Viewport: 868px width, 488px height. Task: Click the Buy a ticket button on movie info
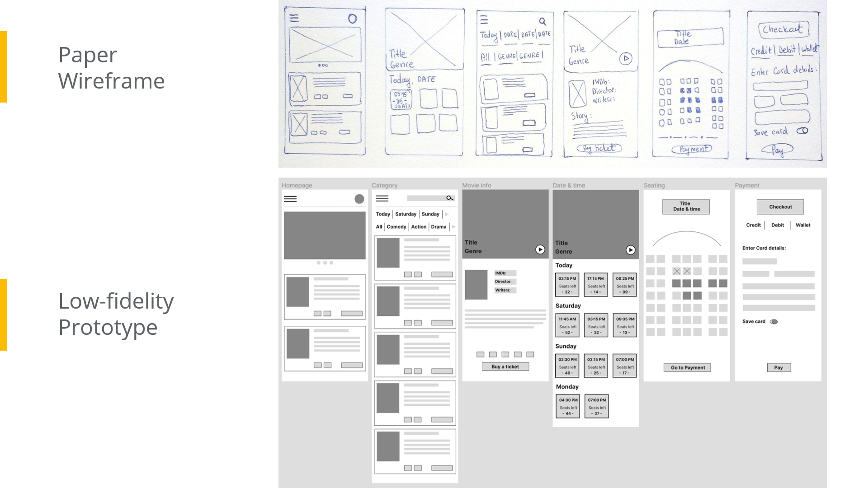pos(505,366)
